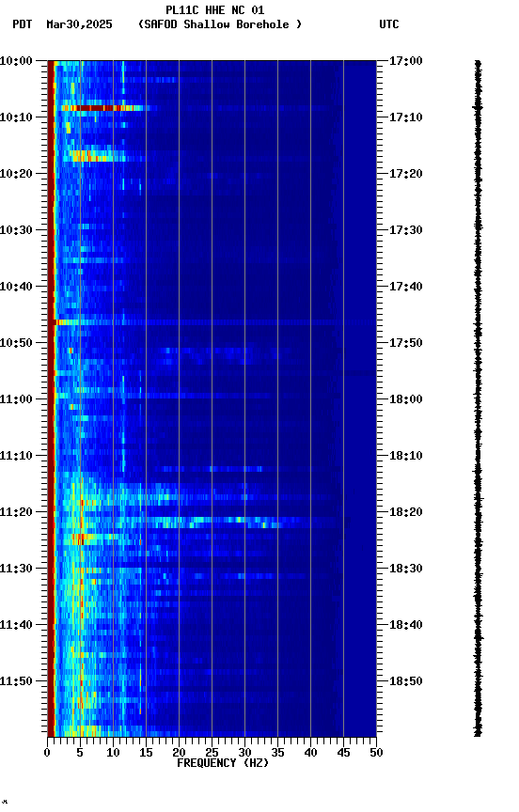
Task: Click the '10:20' PDT time label
Action: [16, 174]
